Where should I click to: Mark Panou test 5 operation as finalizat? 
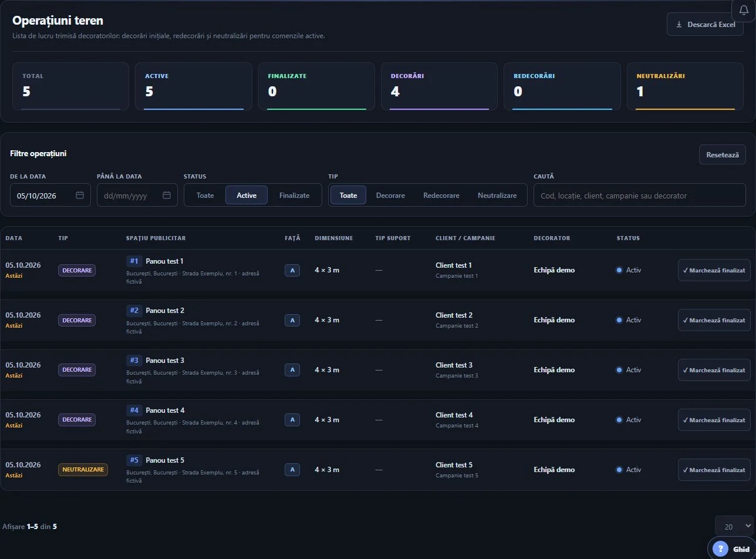pos(714,470)
